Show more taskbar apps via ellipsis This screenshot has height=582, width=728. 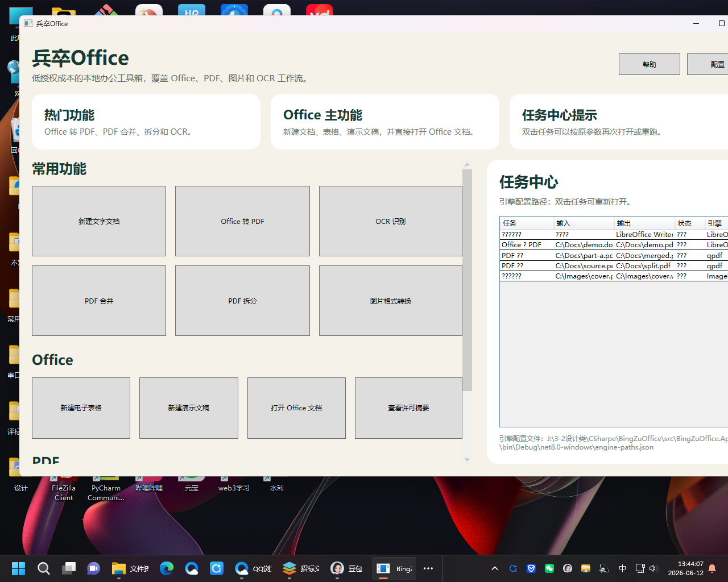[428, 568]
